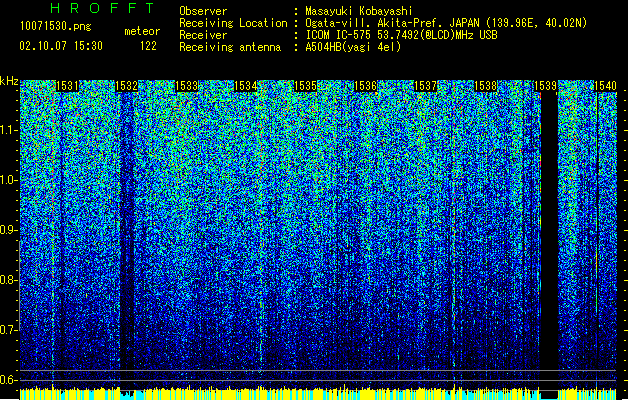Screen dimensions: 629x400
Task: Click the HROFFT title text
Action: click(103, 8)
